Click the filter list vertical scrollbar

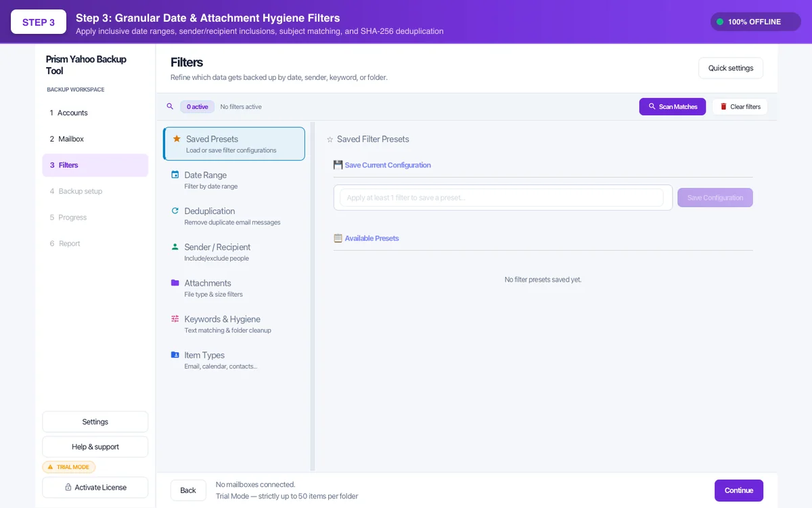pyautogui.click(x=313, y=296)
